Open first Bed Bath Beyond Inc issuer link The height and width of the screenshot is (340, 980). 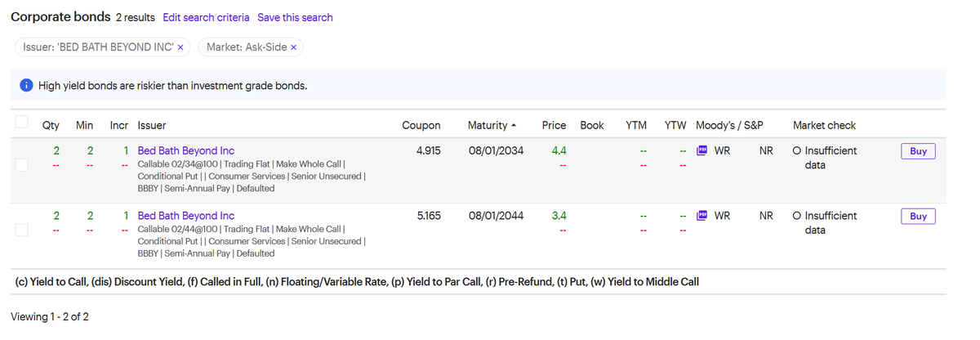coord(186,150)
